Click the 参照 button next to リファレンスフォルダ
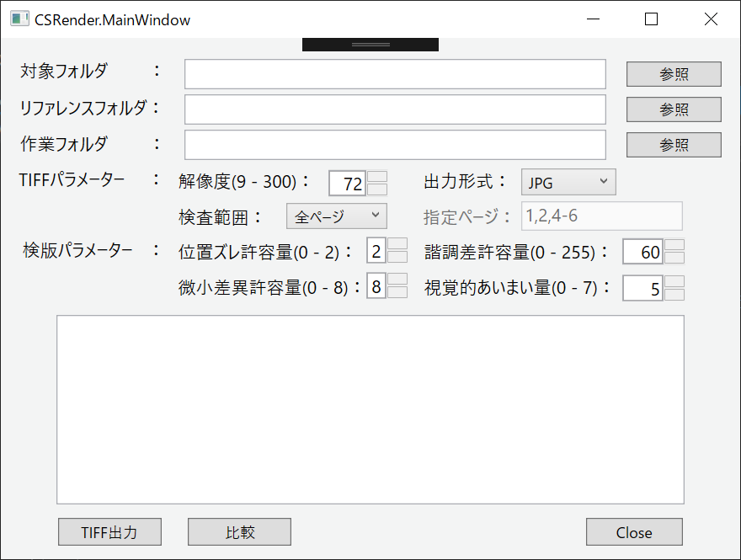This screenshot has width=741, height=560. (672, 109)
